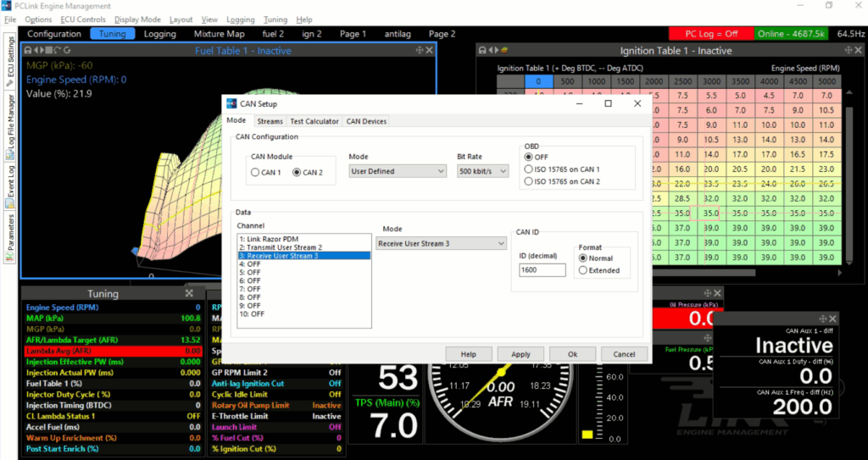Click the left arrow icon in Fuel Table 1 header

point(36,50)
